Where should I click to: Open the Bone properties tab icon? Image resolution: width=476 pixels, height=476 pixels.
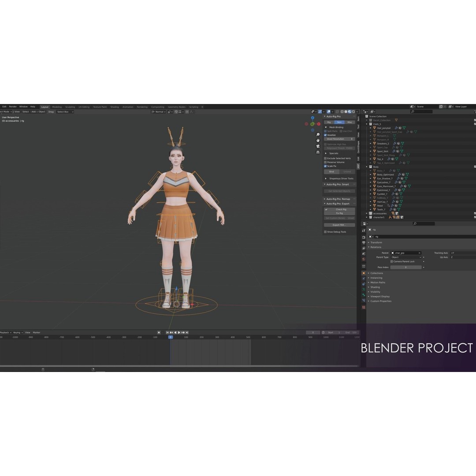pos(364,295)
